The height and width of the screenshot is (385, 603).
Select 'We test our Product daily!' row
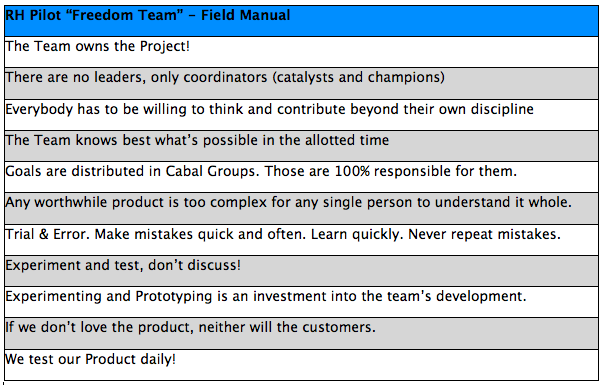tap(301, 365)
